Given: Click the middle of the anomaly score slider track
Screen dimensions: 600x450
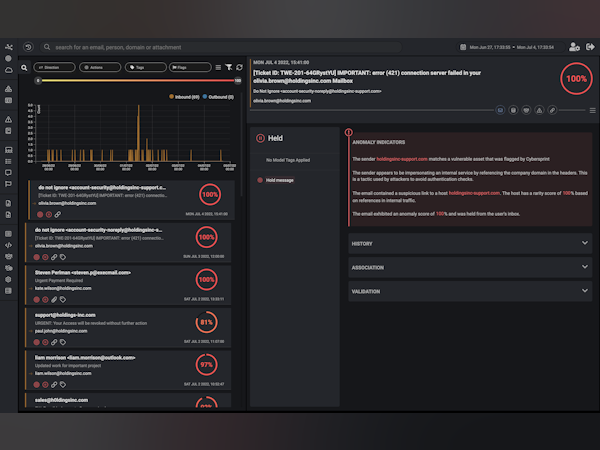Looking at the screenshot, I should [138, 80].
